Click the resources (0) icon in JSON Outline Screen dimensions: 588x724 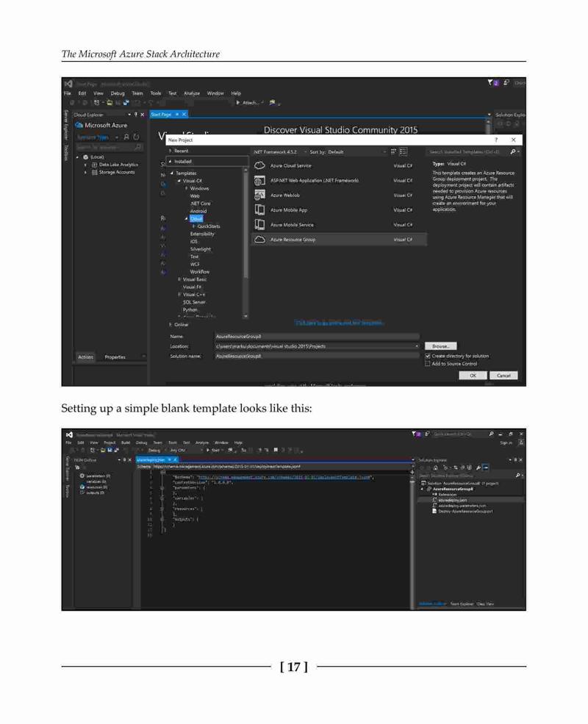click(82, 487)
